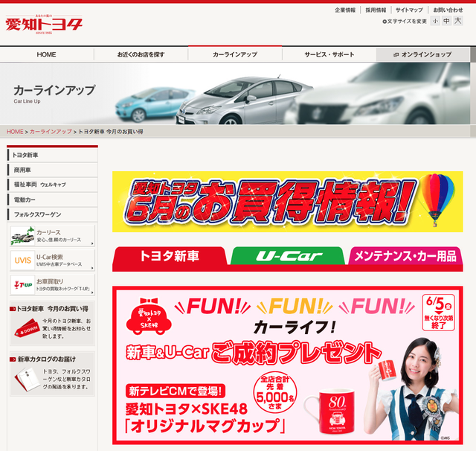This screenshot has width=476, height=451.
Task: Switch to the green U-Car tab
Action: [288, 256]
